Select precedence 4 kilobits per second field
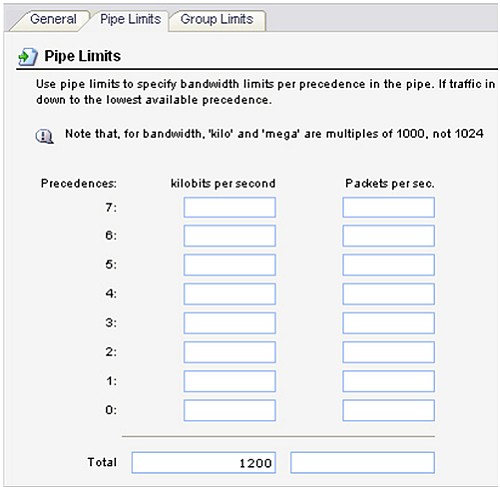 tap(230, 294)
